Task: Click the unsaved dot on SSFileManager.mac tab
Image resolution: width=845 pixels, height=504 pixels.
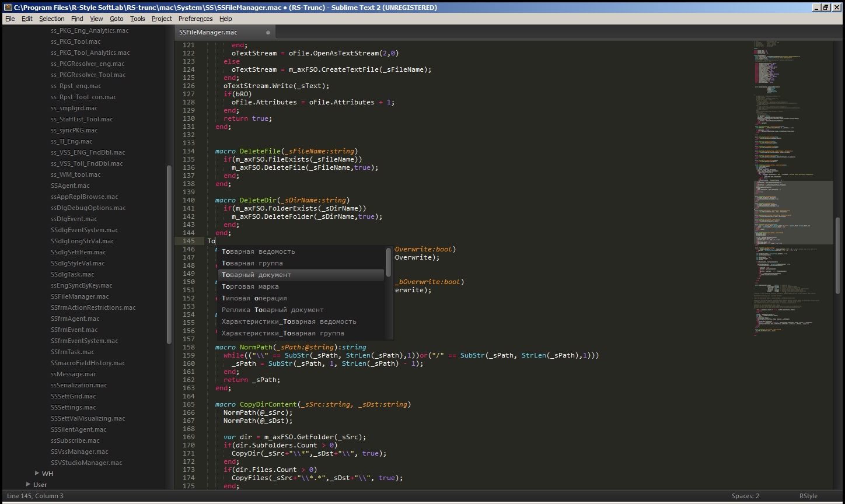Action: pyautogui.click(x=268, y=33)
